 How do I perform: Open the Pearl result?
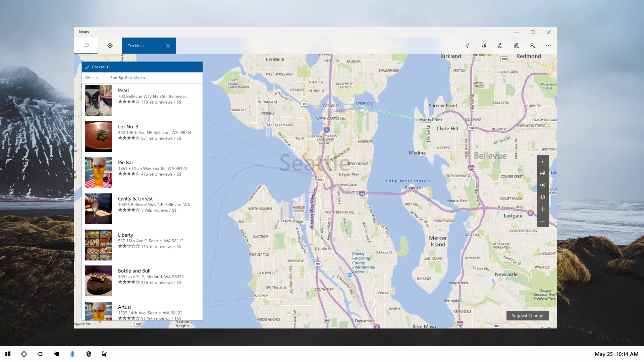point(142,101)
